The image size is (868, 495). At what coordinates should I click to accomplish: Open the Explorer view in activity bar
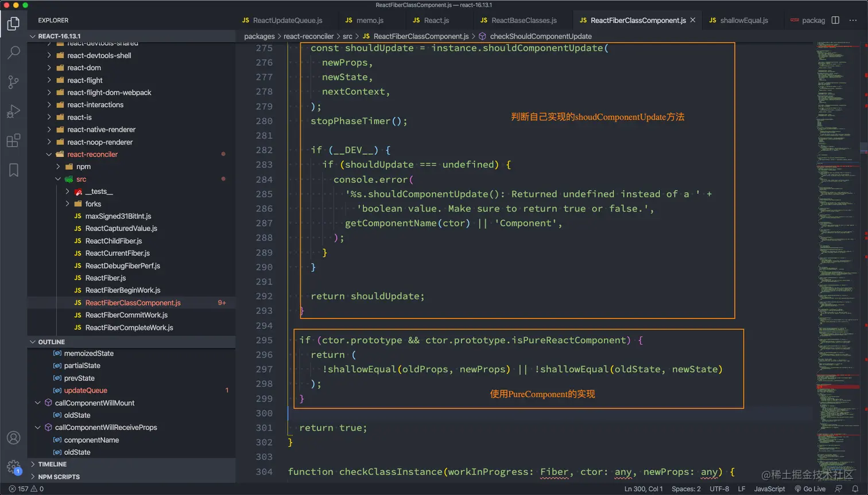tap(13, 24)
